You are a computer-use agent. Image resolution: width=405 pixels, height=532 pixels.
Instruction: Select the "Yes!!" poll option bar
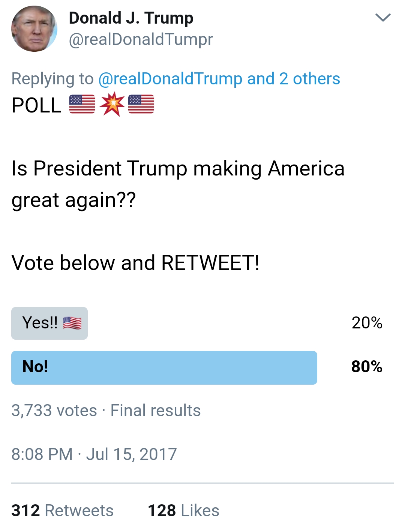click(49, 323)
